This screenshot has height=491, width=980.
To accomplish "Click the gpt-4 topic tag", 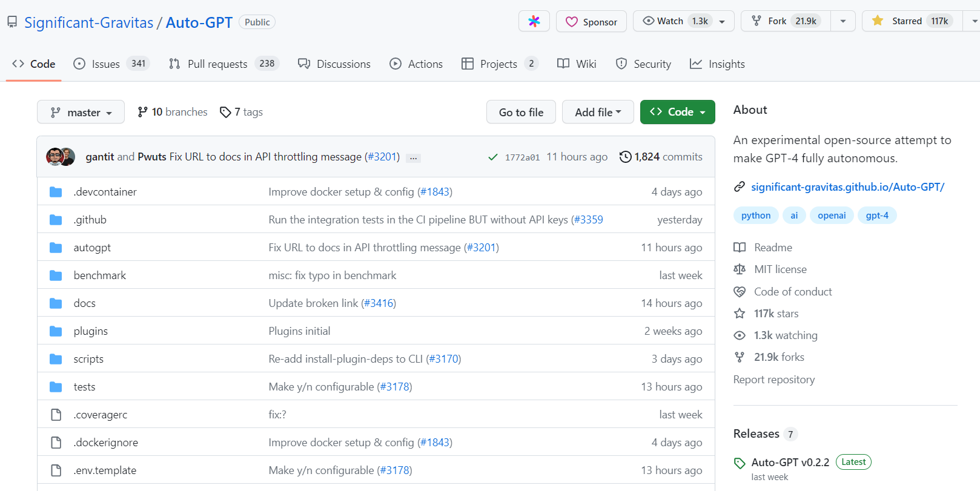I will point(877,216).
